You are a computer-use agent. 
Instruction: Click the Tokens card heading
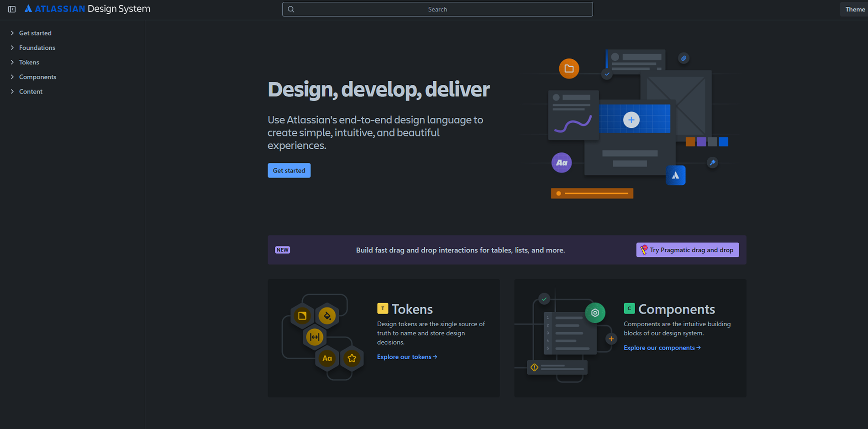click(x=412, y=309)
